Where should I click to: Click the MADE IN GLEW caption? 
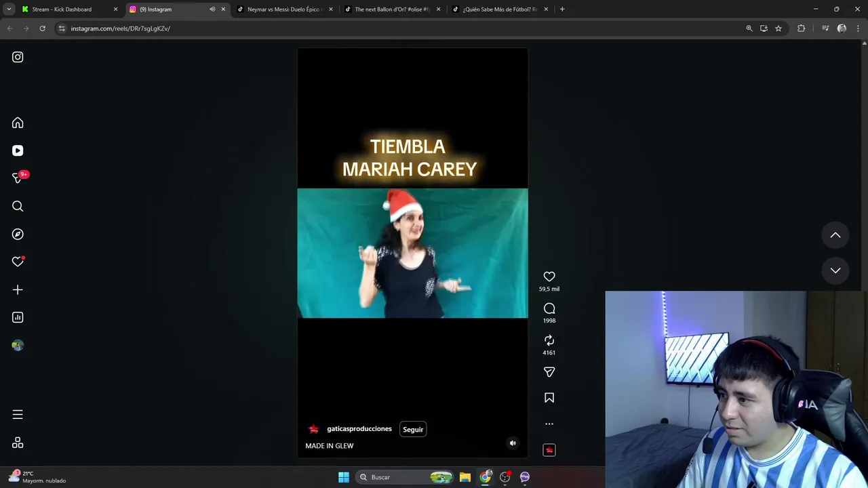pos(330,446)
